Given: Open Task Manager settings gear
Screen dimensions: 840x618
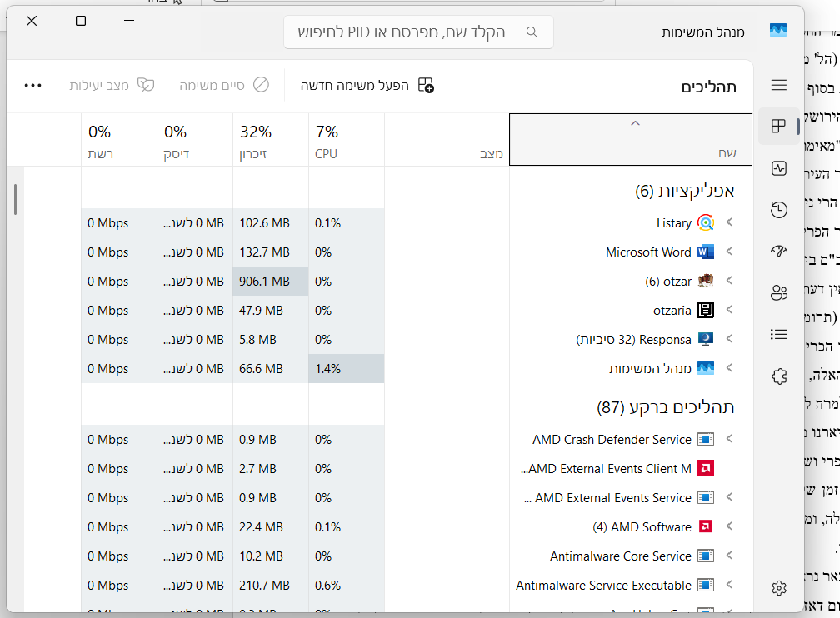Looking at the screenshot, I should click(x=779, y=588).
